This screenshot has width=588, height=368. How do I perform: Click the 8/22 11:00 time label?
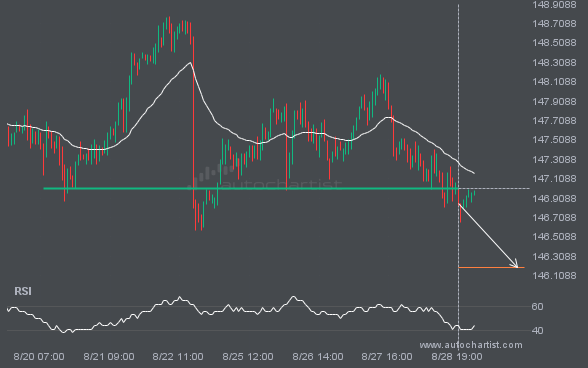178,357
